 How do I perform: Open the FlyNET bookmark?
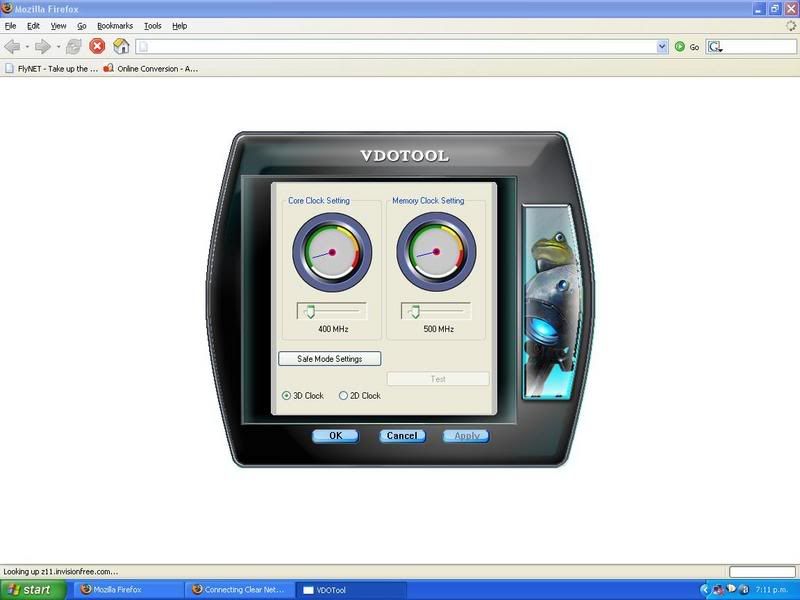pyautogui.click(x=51, y=69)
